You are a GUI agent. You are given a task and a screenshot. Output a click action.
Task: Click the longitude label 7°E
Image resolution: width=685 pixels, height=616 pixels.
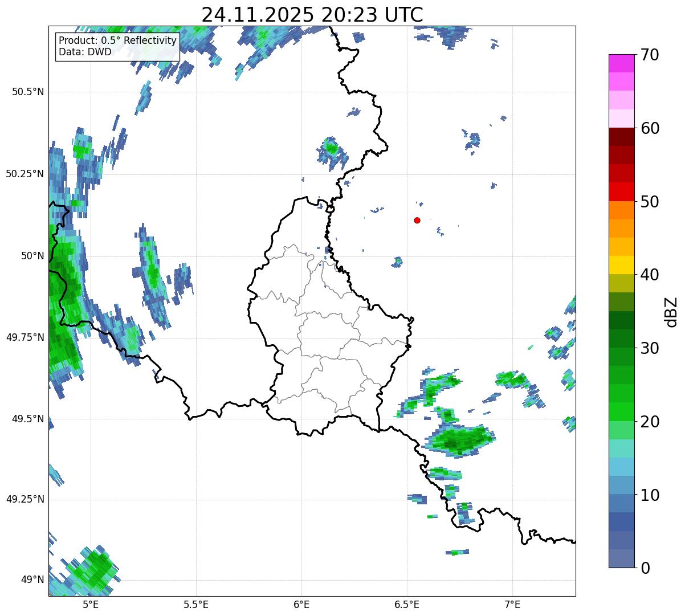(x=513, y=604)
